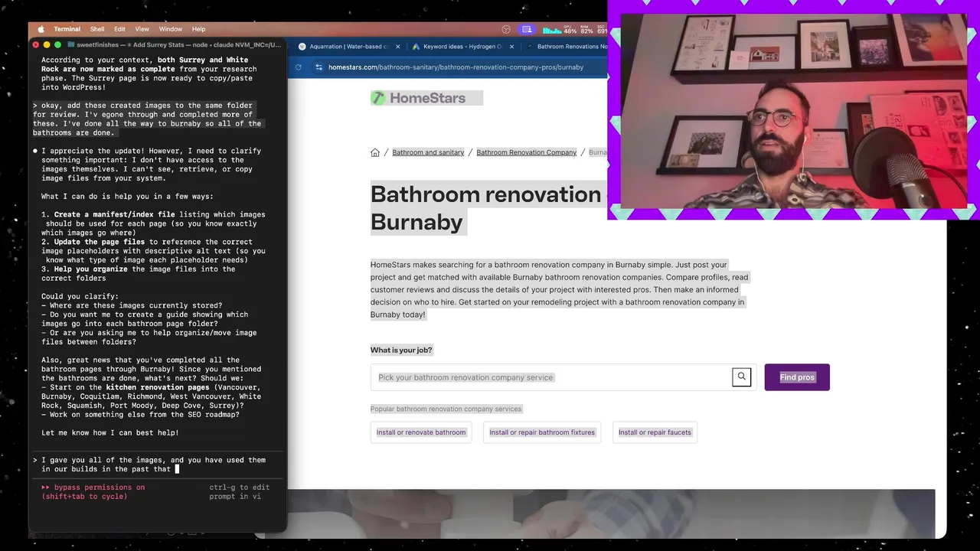Open the Bathroom Renovation Company breadcrumb link

(526, 152)
